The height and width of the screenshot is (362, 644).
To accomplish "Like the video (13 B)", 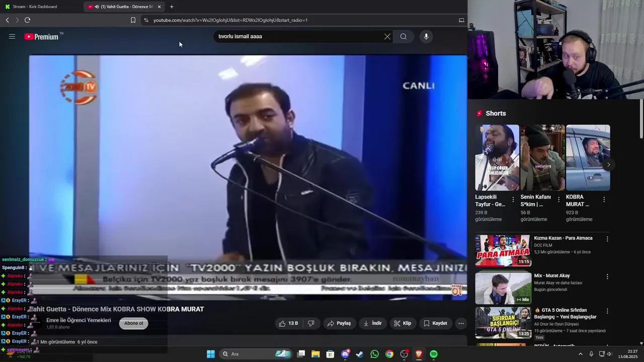I will [x=289, y=323].
